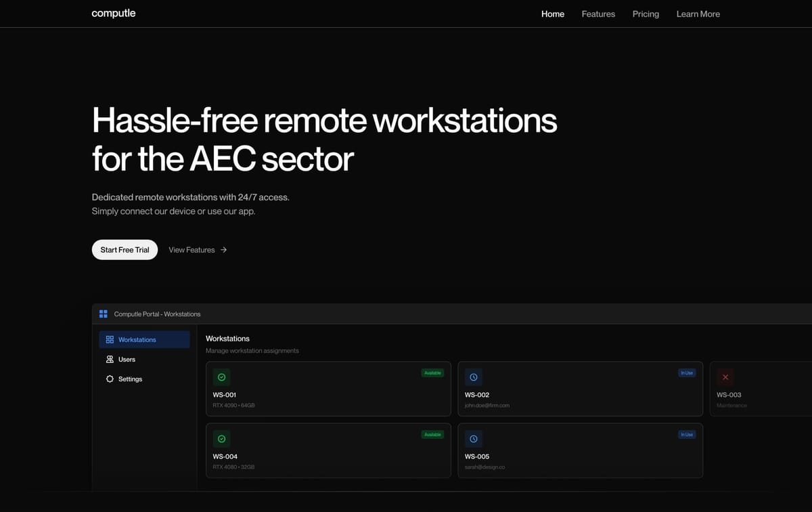Expand the WS-005 workstation card
This screenshot has height=512, width=812.
coord(580,450)
